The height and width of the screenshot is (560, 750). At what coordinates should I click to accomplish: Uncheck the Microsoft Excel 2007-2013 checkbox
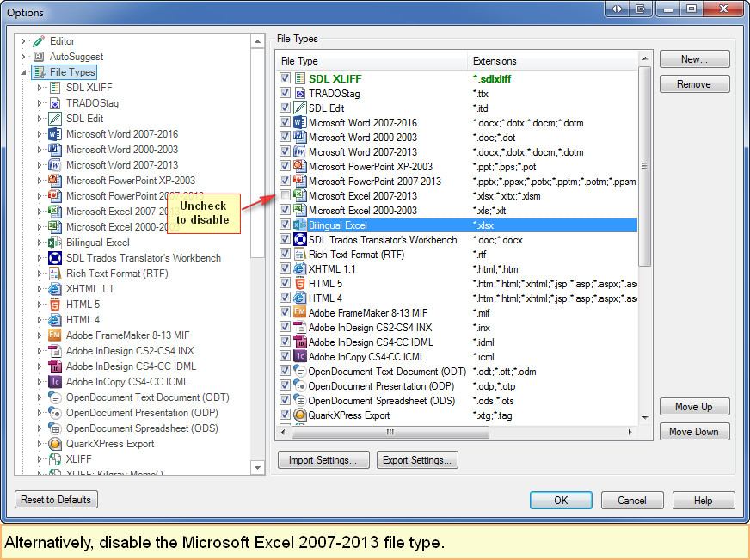coord(286,195)
